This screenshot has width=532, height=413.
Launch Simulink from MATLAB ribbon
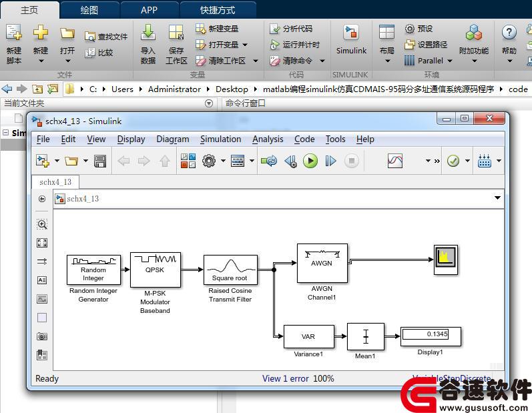(351, 39)
